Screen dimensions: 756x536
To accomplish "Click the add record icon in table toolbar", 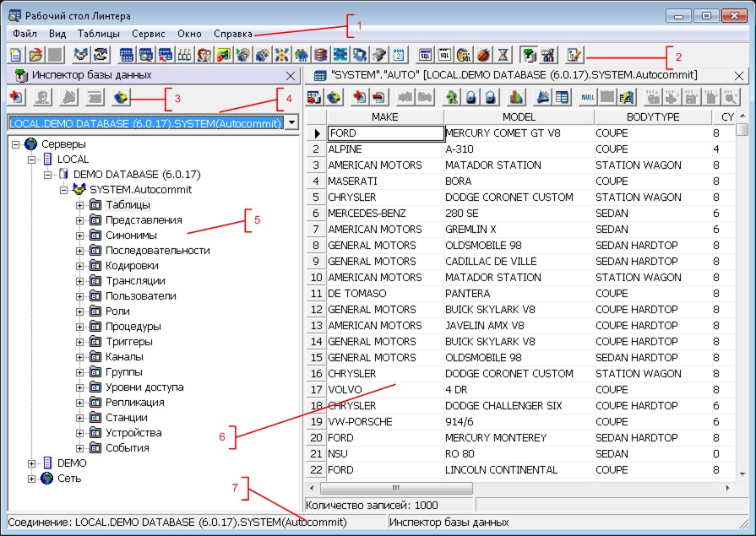I will (x=359, y=97).
